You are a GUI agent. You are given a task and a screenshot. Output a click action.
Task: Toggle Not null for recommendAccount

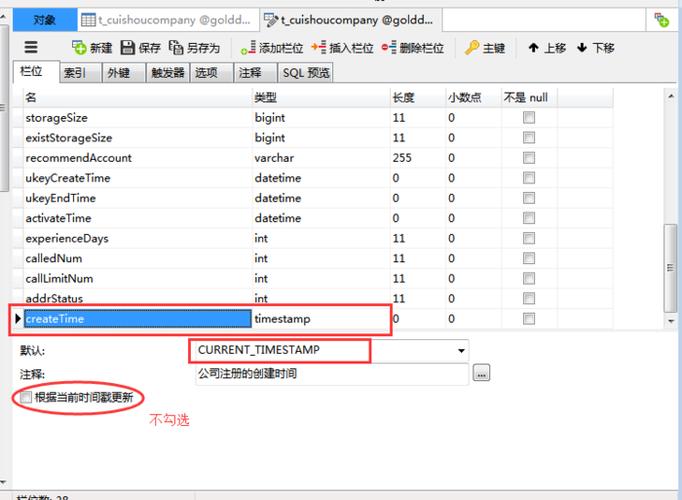[x=529, y=158]
